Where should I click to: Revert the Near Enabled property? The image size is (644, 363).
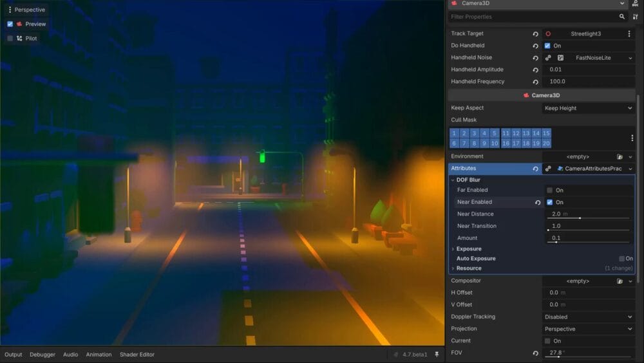click(x=538, y=203)
